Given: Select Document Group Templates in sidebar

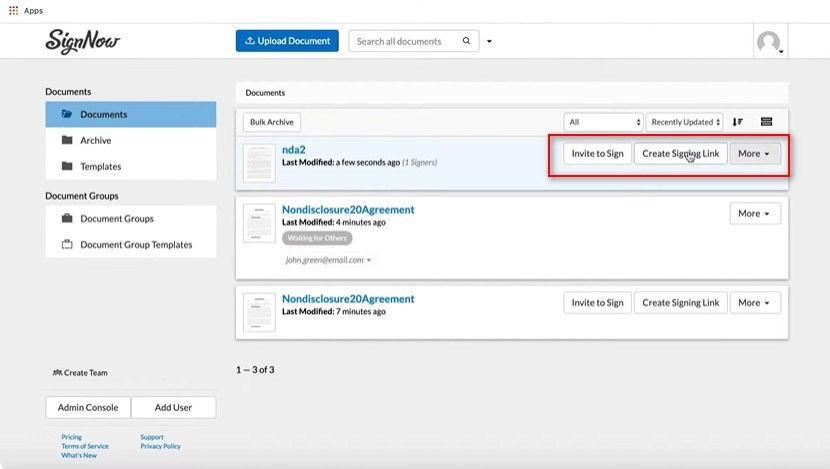Looking at the screenshot, I should [x=136, y=245].
